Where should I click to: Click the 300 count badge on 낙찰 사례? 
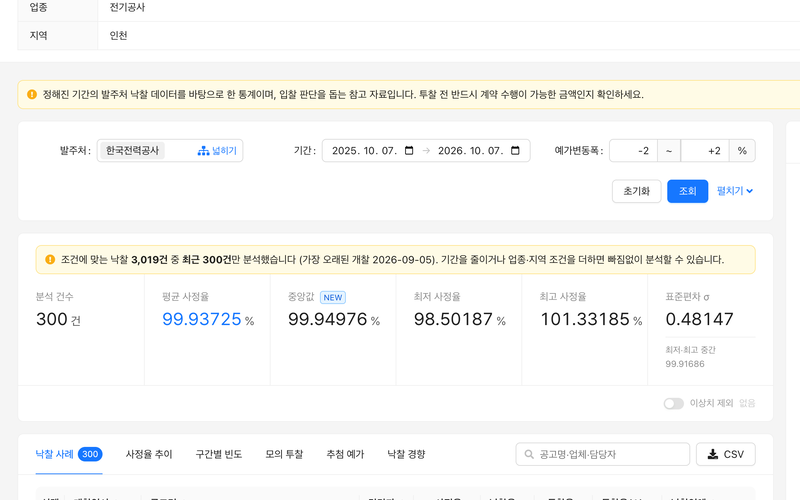(x=90, y=454)
